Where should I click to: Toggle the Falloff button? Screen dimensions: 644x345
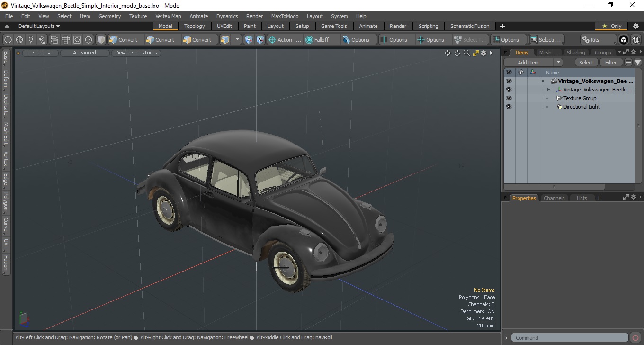[322, 40]
